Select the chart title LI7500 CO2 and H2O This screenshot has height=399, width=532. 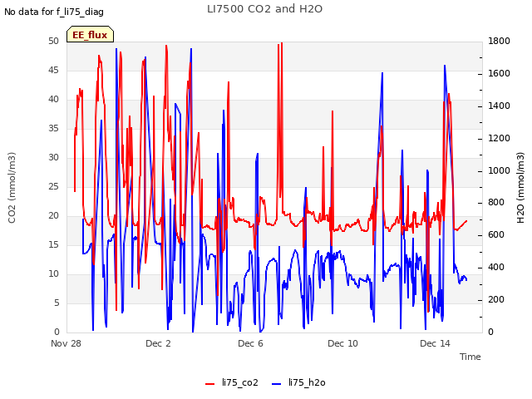pyautogui.click(x=264, y=9)
